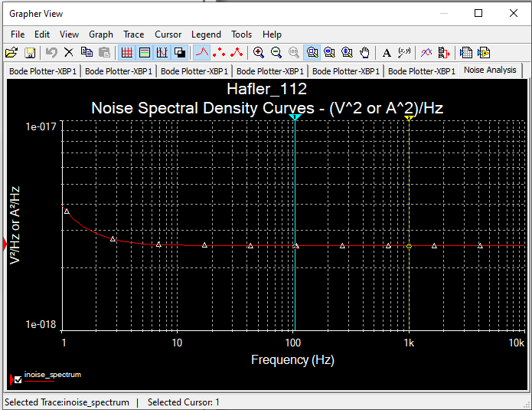Toggle the show cursors button
This screenshot has width=532, height=410.
click(x=162, y=53)
